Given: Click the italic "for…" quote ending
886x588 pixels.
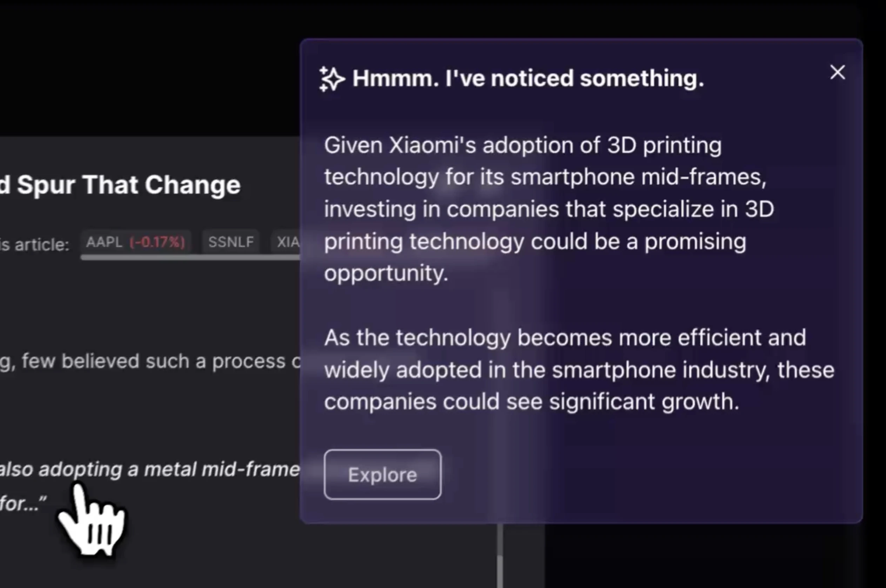Looking at the screenshot, I should [x=23, y=503].
